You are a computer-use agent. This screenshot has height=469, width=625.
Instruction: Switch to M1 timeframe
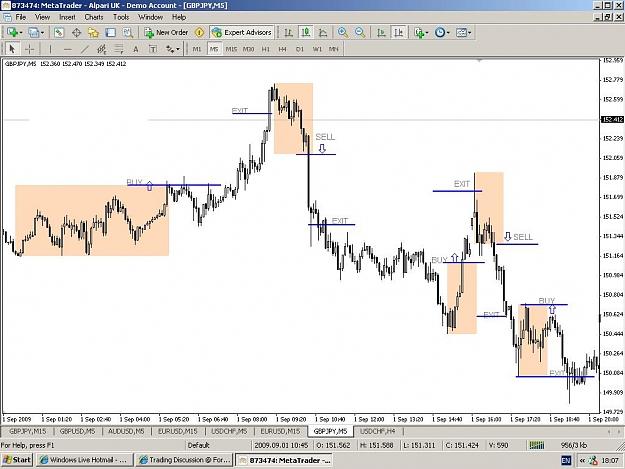pyautogui.click(x=197, y=49)
